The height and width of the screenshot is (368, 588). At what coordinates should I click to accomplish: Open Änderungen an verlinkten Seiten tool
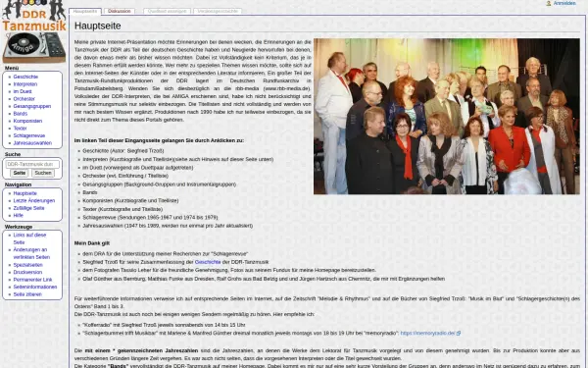pos(31,253)
